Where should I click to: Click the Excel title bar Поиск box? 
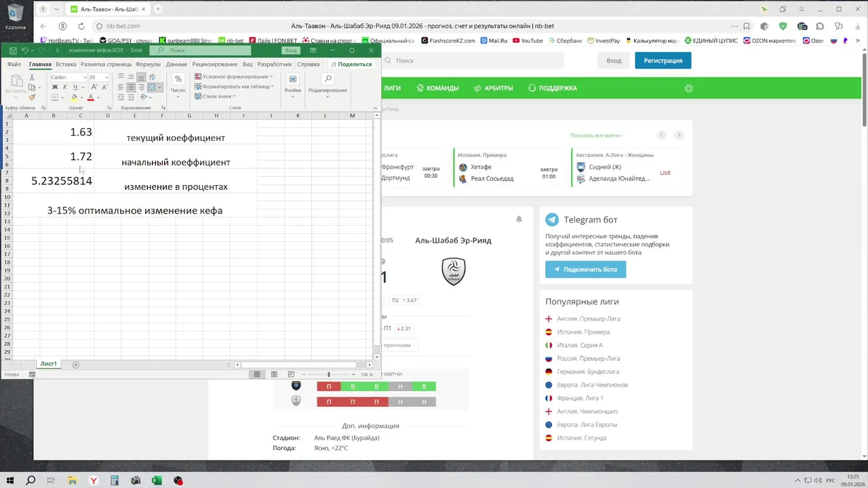pos(200,50)
